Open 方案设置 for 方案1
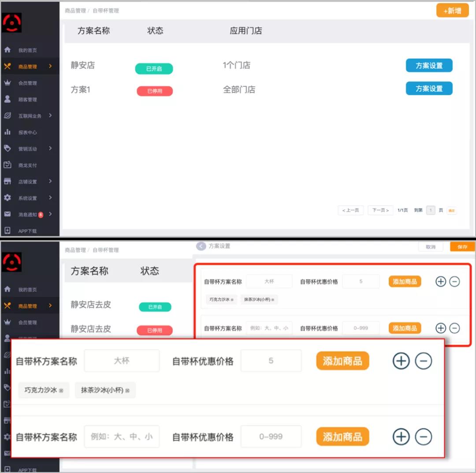476x473 pixels. pos(429,88)
